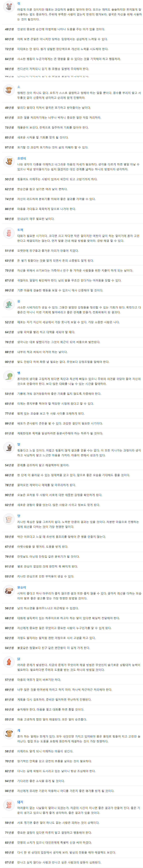
Task: Select the pig (돼지) zodiac icon
Action: [x=8, y=805]
